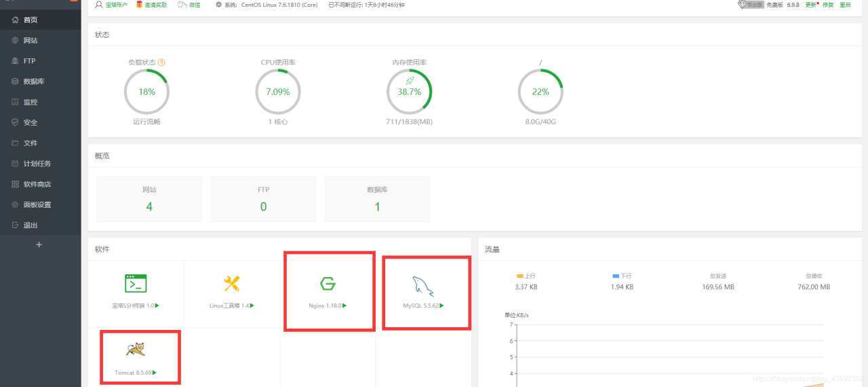Open 监控 monitoring in the sidebar
868x387 pixels.
point(40,102)
